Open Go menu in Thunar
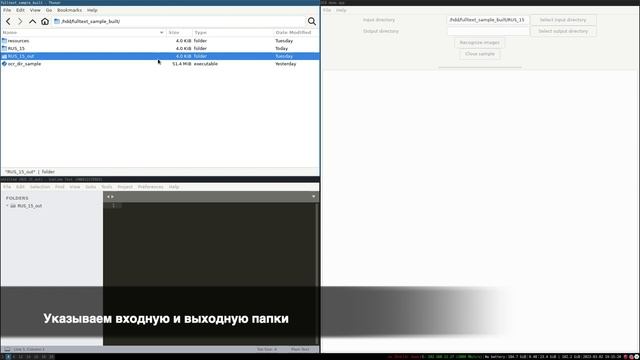Viewport: 640px width, 360px height. (49, 10)
